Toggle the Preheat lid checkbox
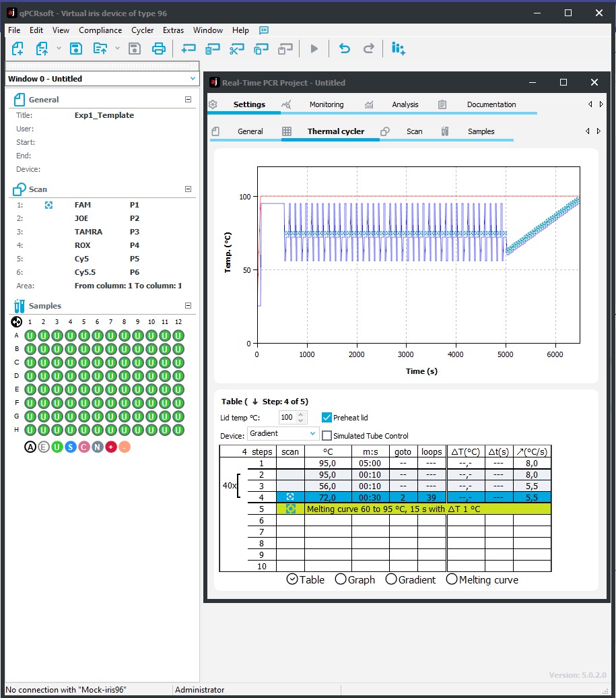Viewport: 616px width, 698px height. 327,418
